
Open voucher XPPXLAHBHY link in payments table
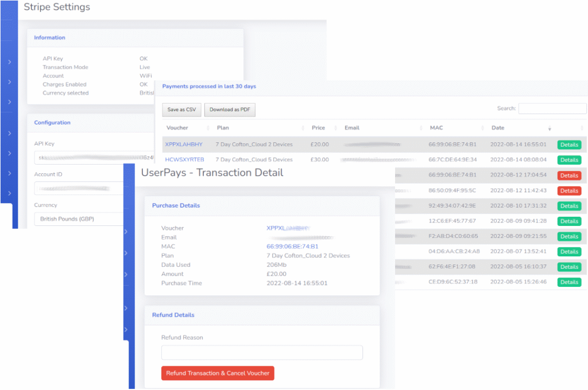pyautogui.click(x=184, y=145)
